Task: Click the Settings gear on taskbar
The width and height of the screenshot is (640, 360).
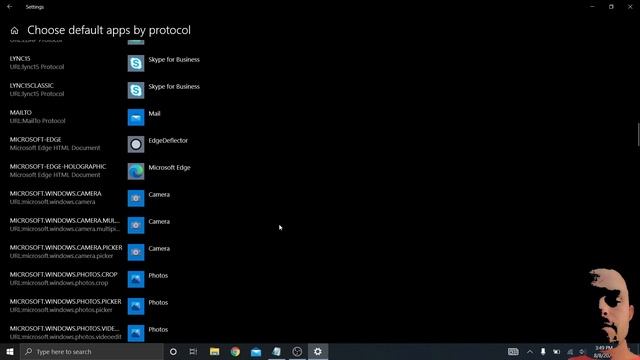Action: pyautogui.click(x=318, y=351)
